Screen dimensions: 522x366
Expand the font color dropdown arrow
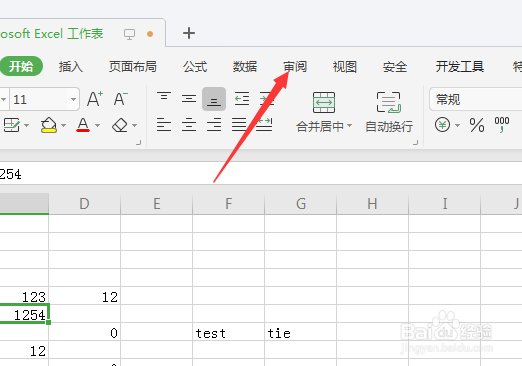click(x=98, y=125)
